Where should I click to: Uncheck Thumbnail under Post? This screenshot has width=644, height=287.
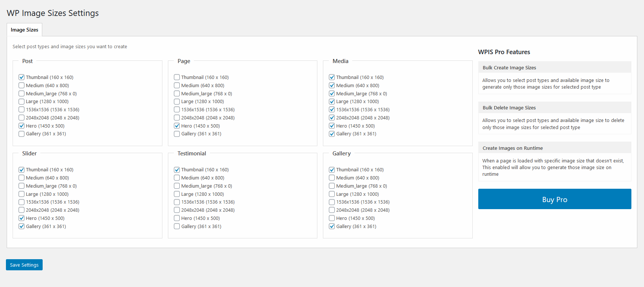point(22,77)
